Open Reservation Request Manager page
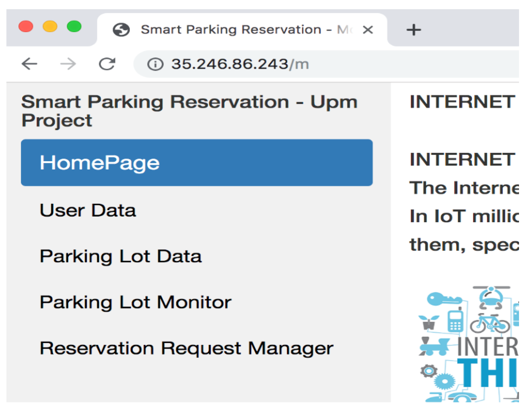Image resolution: width=532 pixels, height=411 pixels. point(186,348)
